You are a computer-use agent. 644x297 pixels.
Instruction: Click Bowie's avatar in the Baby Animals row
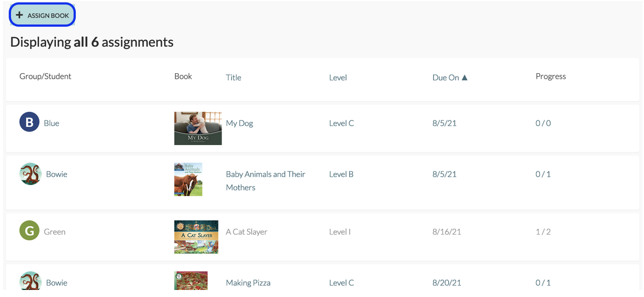pos(30,174)
